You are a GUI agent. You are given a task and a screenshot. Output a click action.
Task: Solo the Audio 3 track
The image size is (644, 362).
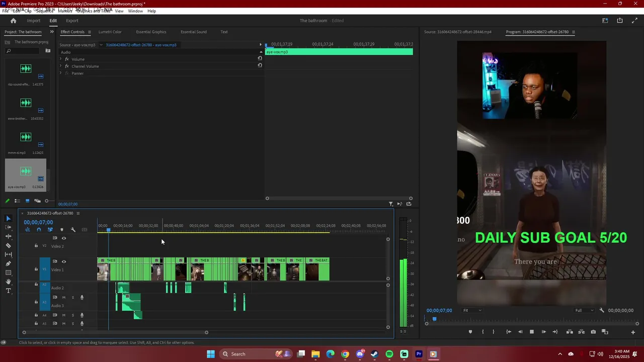(x=72, y=297)
